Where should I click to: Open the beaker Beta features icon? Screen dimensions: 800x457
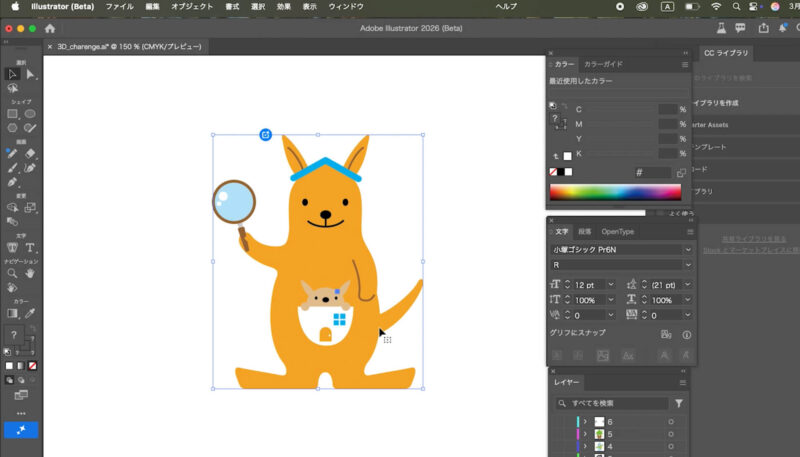tap(721, 29)
